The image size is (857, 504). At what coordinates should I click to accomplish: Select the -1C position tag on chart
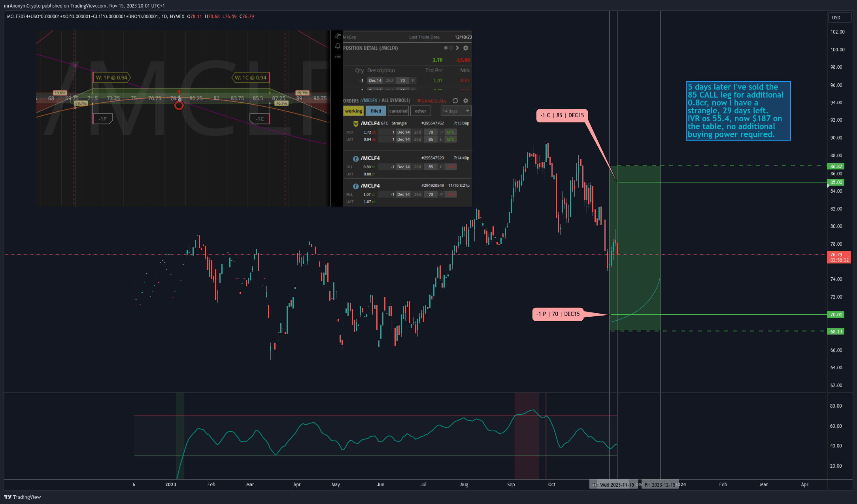point(260,119)
